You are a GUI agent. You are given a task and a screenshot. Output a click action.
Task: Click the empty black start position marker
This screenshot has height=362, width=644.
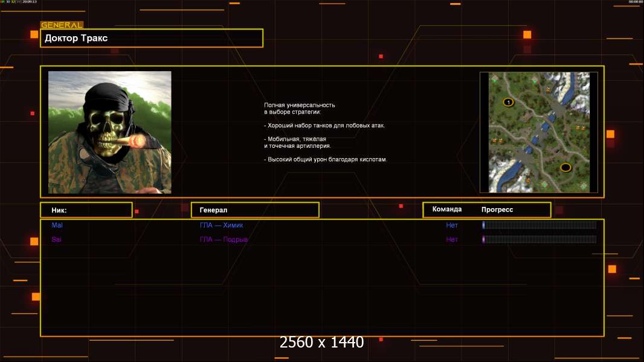click(x=565, y=167)
